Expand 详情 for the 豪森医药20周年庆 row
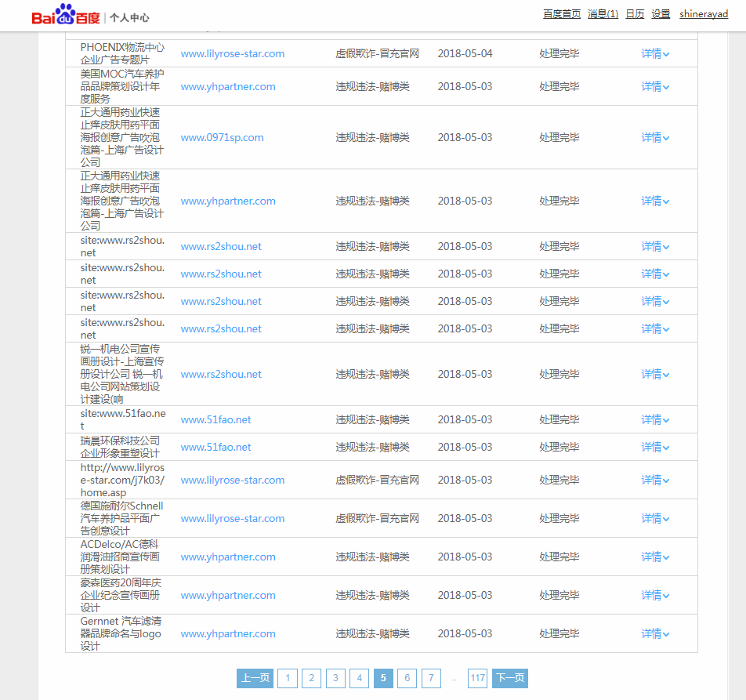 [655, 596]
